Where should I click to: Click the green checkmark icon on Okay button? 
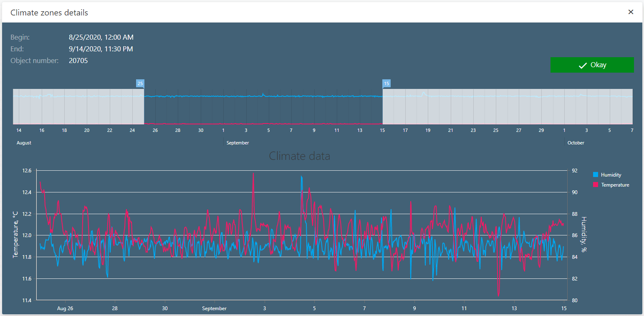point(582,65)
